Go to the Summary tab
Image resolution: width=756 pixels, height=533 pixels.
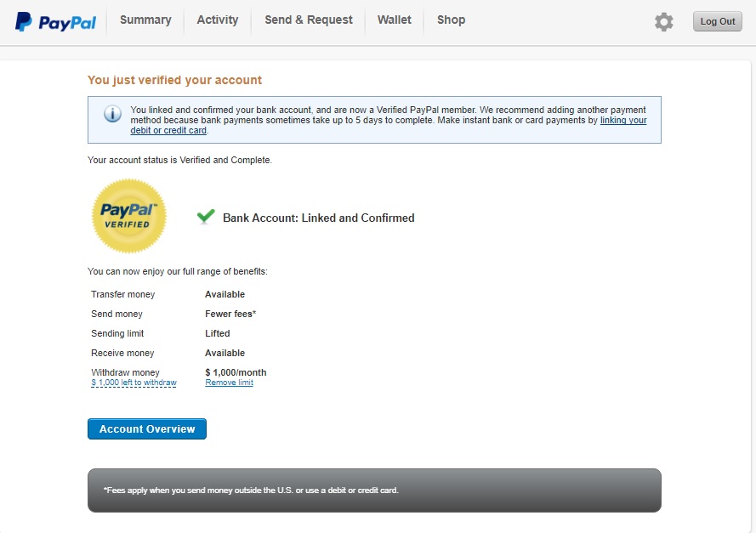(x=145, y=20)
